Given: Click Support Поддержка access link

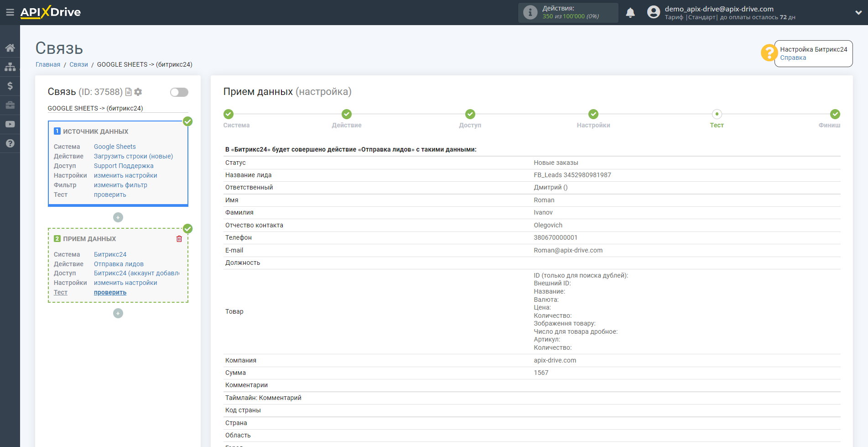Looking at the screenshot, I should click(124, 166).
